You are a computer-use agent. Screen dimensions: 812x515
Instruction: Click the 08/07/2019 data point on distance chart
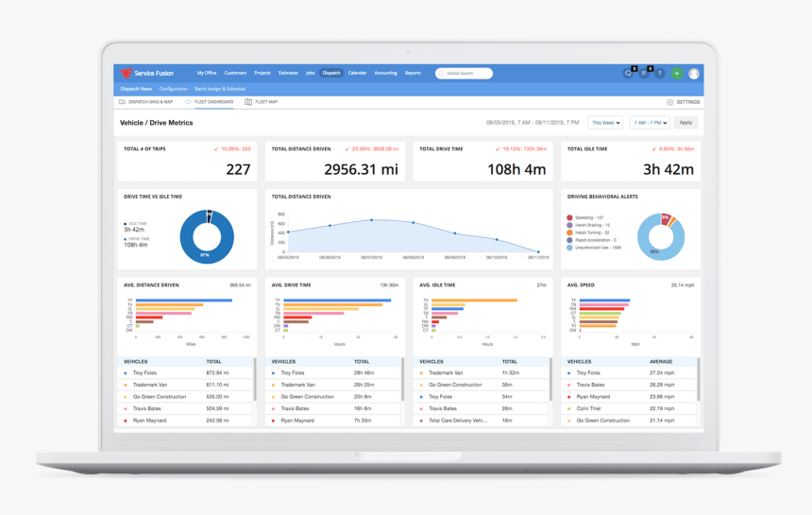[x=371, y=220]
